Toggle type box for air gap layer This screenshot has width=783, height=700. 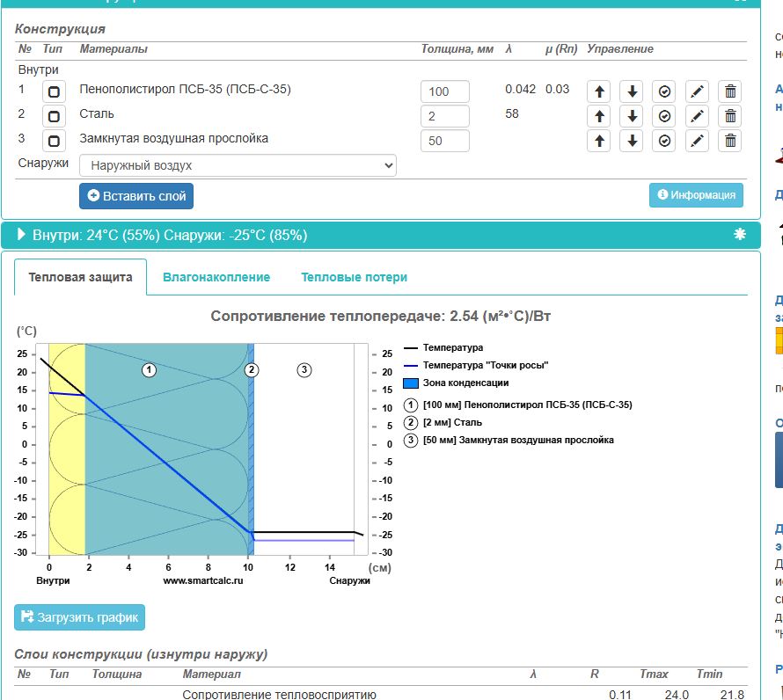point(55,141)
